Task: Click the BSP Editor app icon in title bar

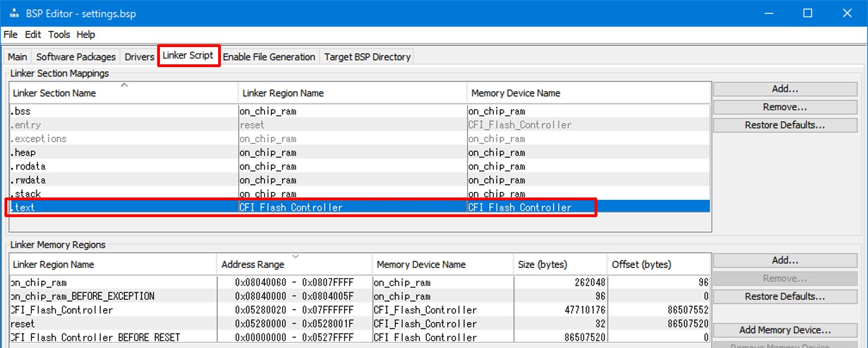Action: point(14,13)
